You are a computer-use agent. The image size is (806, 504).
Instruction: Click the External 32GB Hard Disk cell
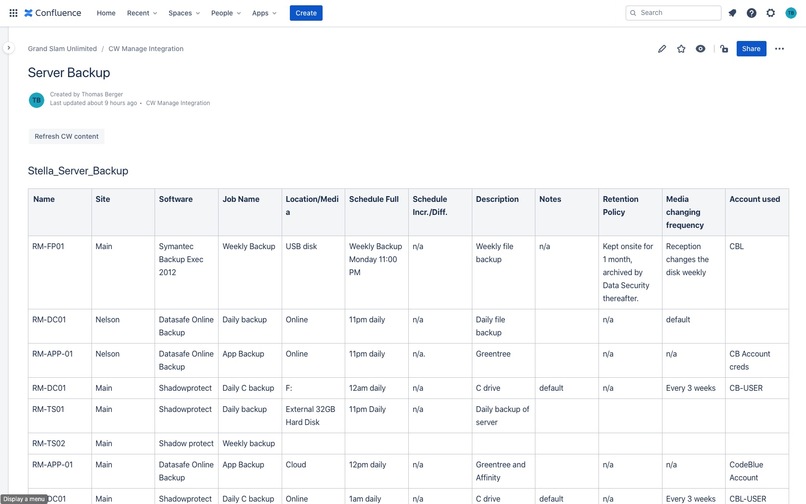coord(314,416)
